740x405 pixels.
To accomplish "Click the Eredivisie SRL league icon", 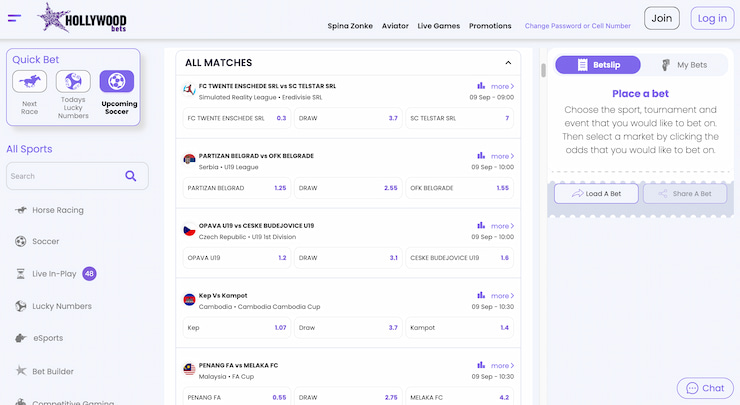I will point(189,89).
